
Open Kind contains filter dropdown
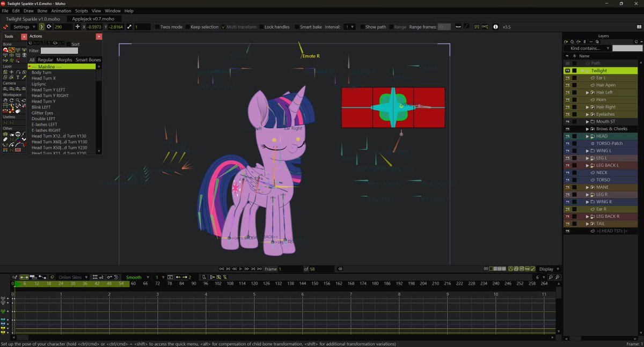(x=587, y=48)
